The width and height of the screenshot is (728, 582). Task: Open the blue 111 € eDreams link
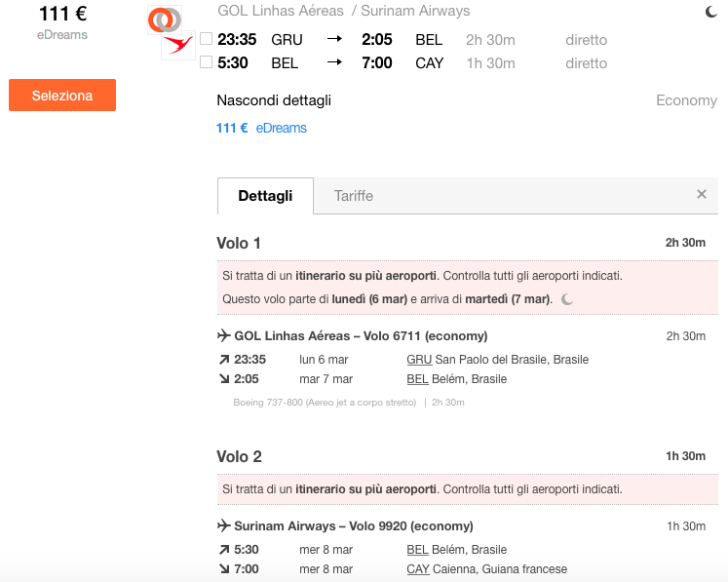[x=261, y=128]
